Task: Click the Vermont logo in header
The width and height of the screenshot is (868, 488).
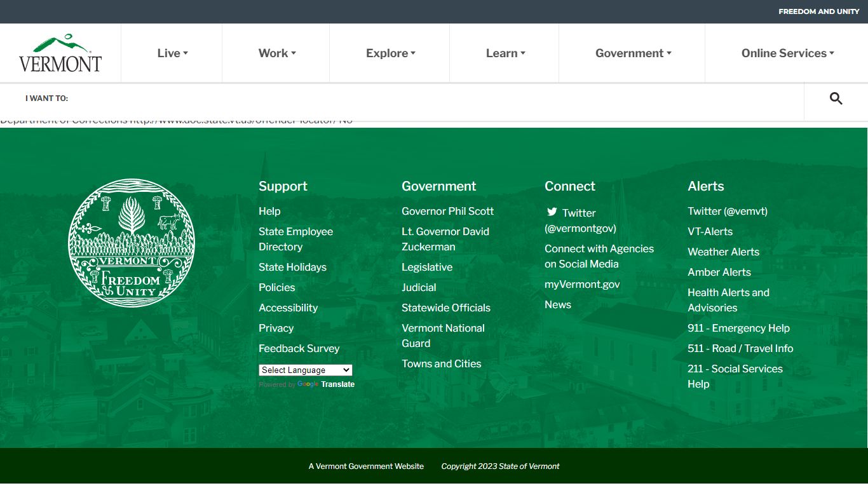Action: point(60,53)
